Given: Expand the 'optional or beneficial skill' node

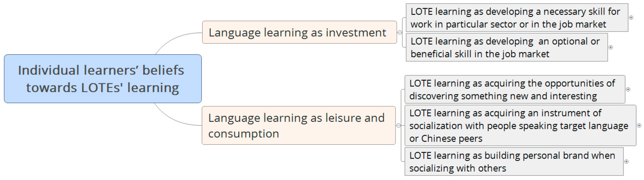Looking at the screenshot, I should pos(611,47).
